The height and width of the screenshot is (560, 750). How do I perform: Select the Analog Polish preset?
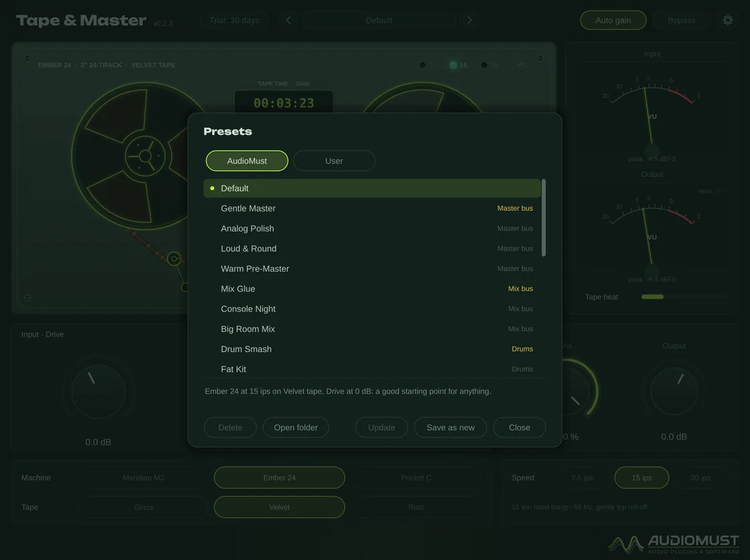pos(372,228)
